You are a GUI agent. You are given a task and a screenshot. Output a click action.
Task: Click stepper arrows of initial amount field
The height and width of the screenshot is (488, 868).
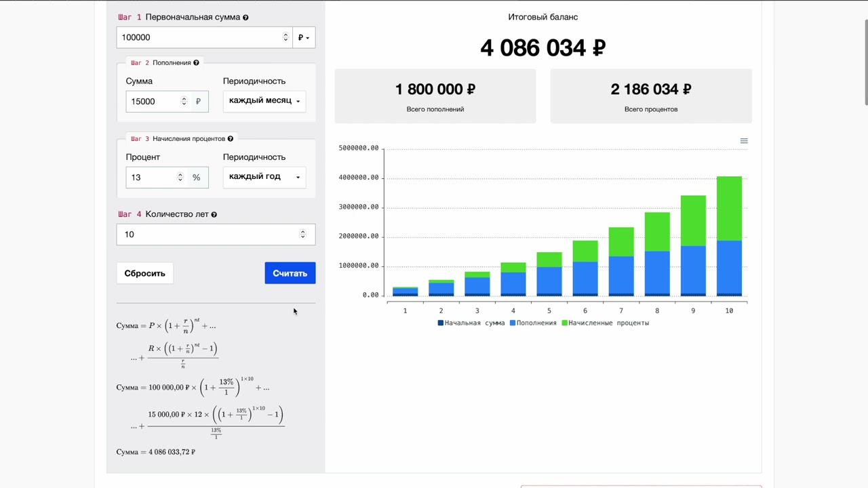tap(285, 37)
